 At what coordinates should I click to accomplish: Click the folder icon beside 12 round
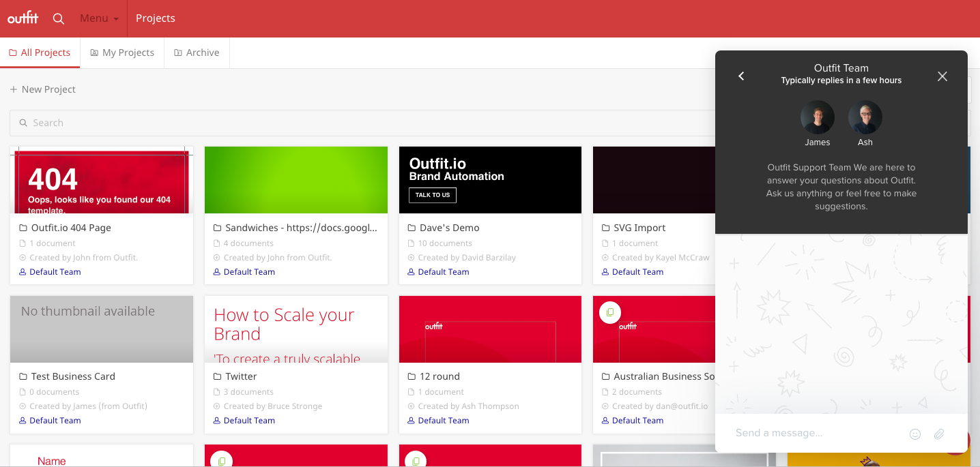pos(412,376)
